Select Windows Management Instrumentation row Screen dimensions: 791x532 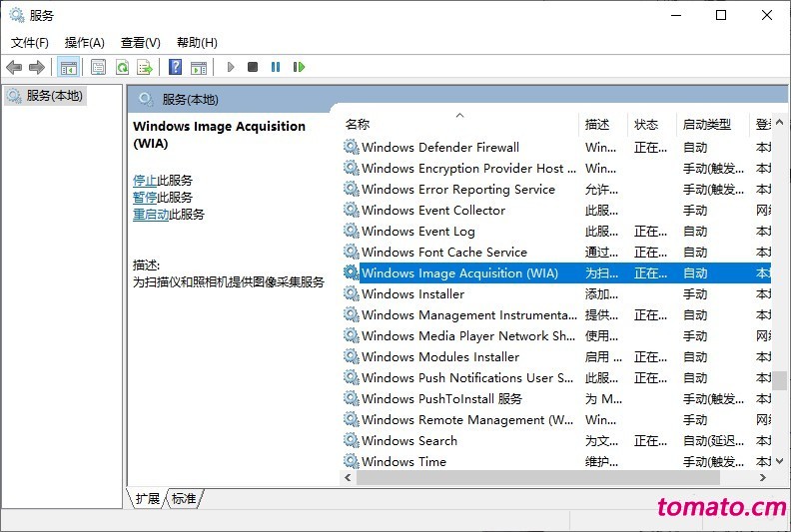click(556, 314)
